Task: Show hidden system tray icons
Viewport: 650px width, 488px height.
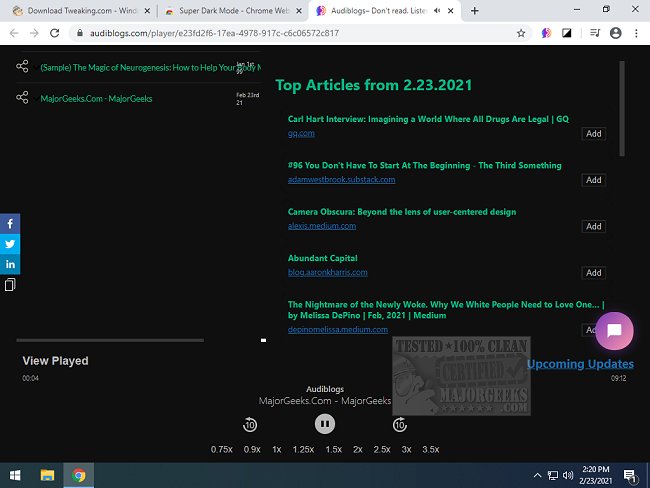Action: point(537,475)
